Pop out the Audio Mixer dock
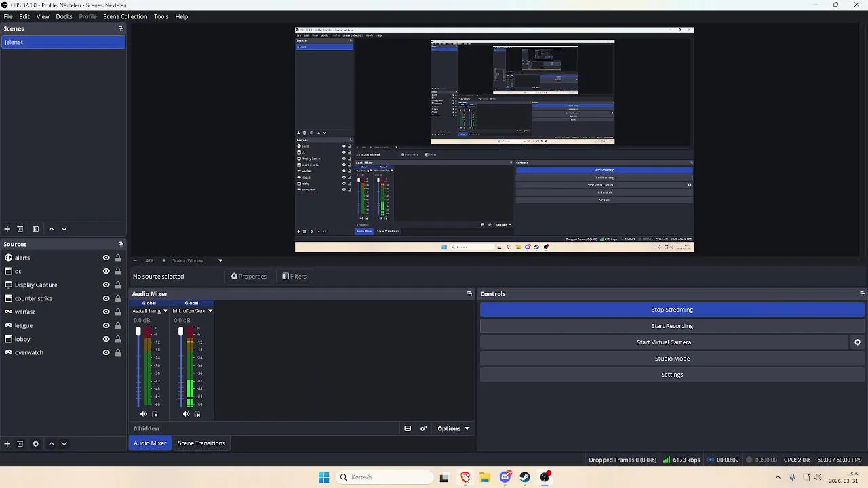This screenshot has width=868, height=488. click(x=469, y=294)
